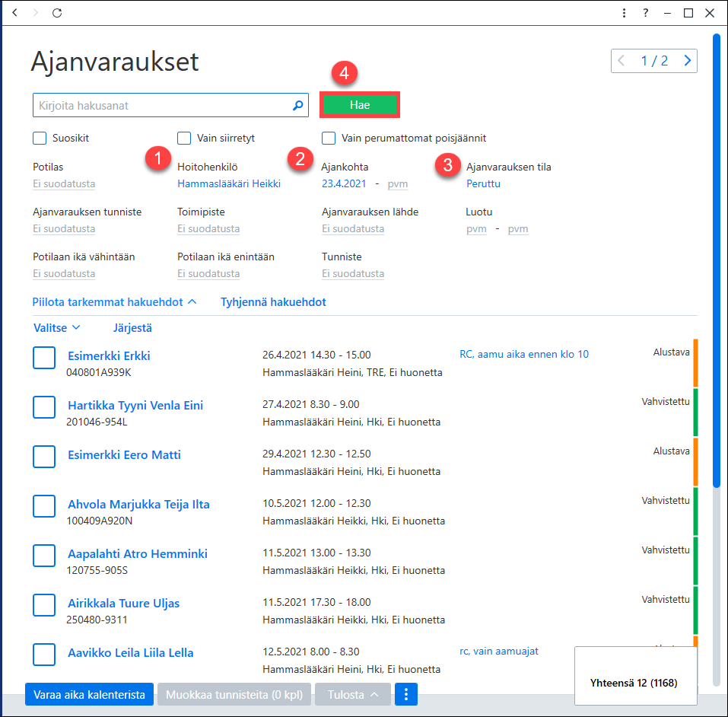This screenshot has width=728, height=717.
Task: Go to next page with right chevron
Action: [x=687, y=60]
